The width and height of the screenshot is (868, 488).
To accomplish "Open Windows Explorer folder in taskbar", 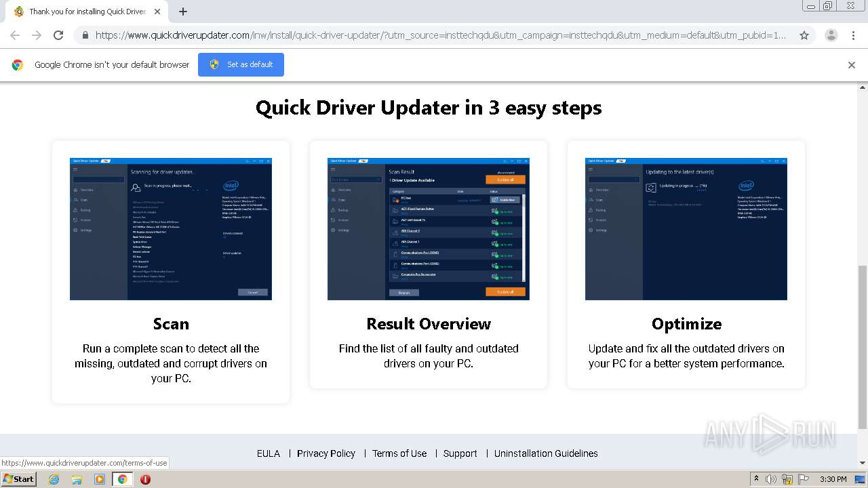I will tap(77, 479).
